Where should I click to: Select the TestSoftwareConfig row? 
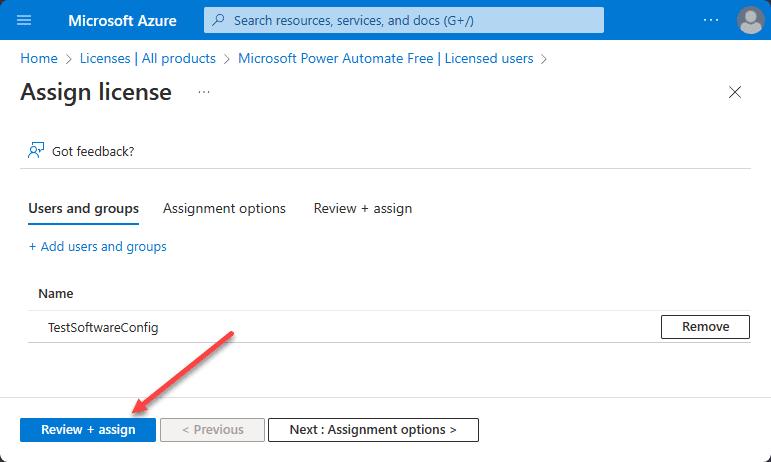[x=389, y=327]
